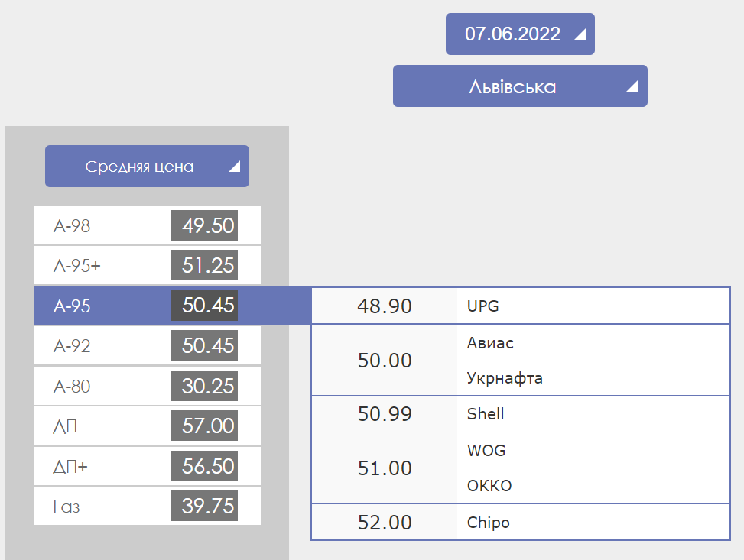744x560 pixels.
Task: Select the А-95+ fuel row
Action: [147, 266]
